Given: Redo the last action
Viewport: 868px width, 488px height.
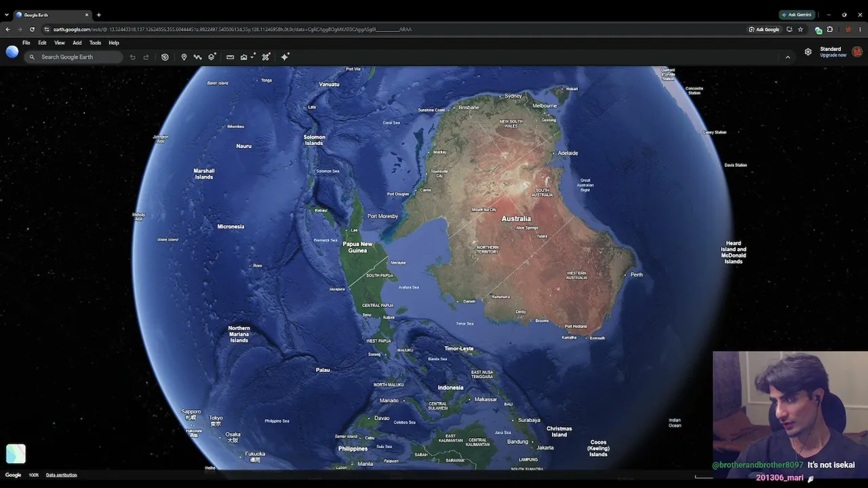Looking at the screenshot, I should (x=146, y=57).
